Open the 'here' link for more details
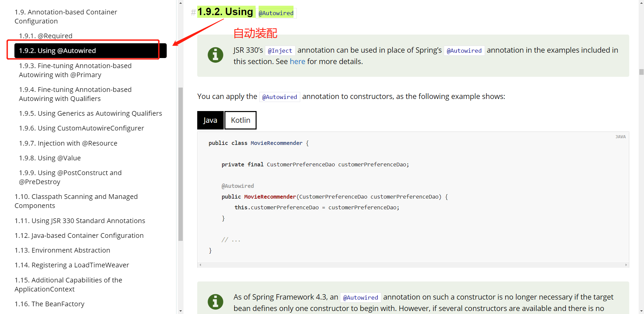644x314 pixels. (297, 62)
